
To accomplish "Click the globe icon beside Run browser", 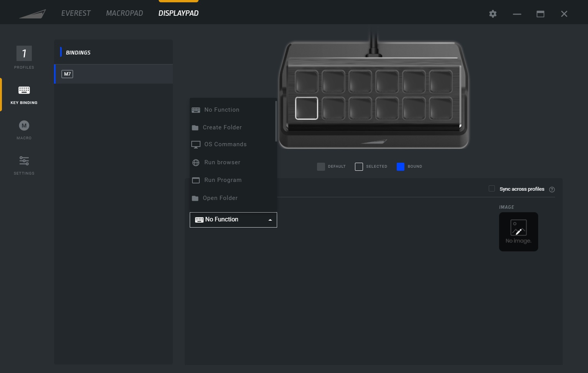I will click(196, 163).
